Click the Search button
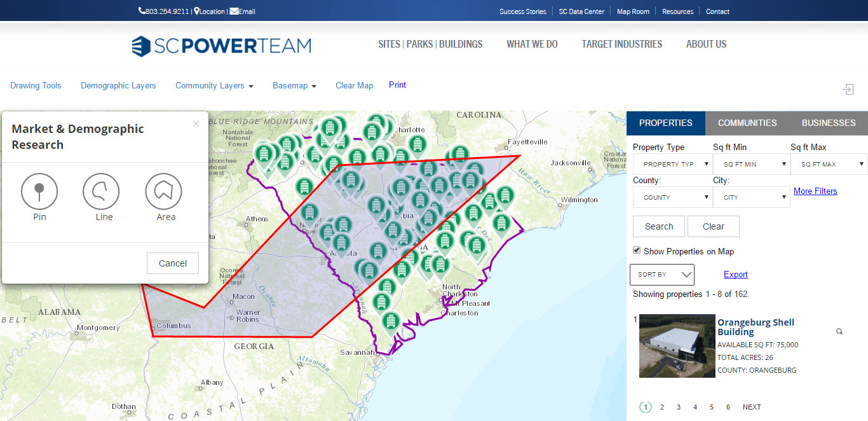Viewport: 868px width, 421px height. (659, 226)
